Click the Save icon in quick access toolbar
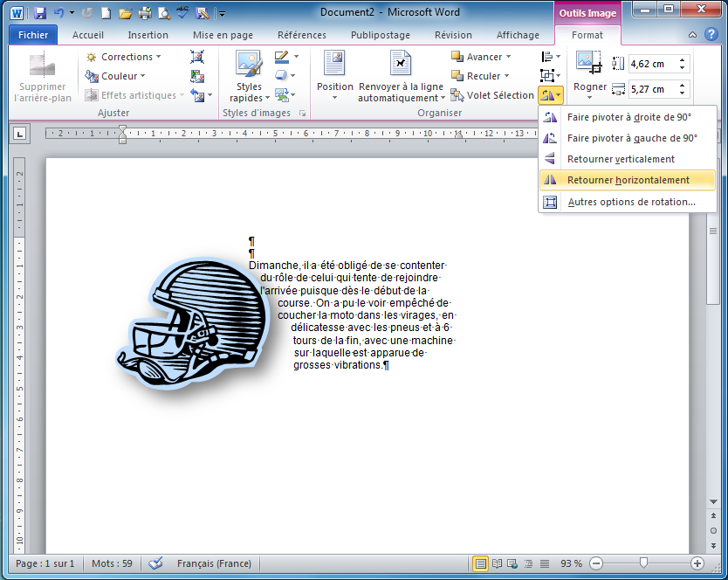 point(40,13)
